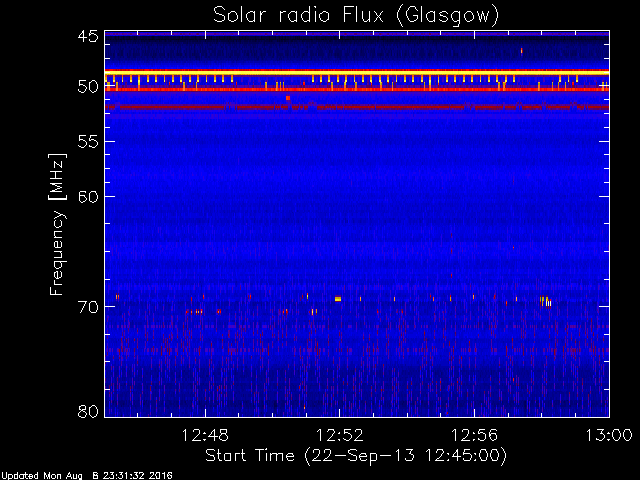Click the 12:48 time tick label
Screen dimensions: 640x480
[x=205, y=435]
